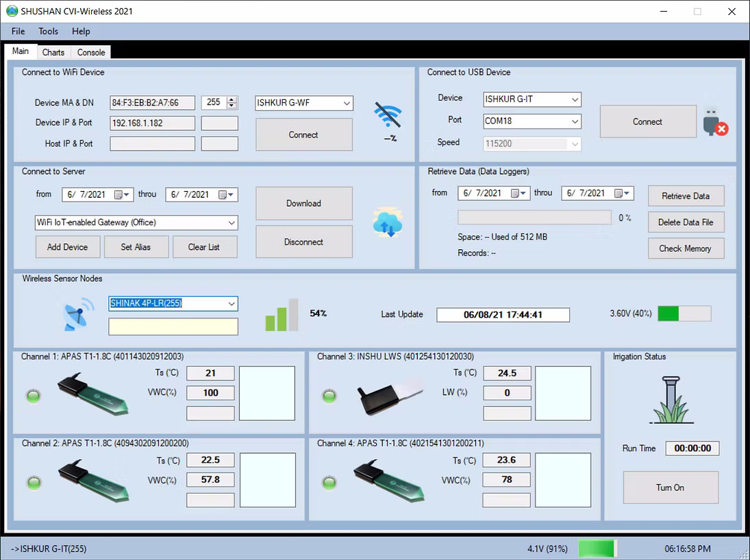Click the cloud sync server icon

click(x=388, y=223)
